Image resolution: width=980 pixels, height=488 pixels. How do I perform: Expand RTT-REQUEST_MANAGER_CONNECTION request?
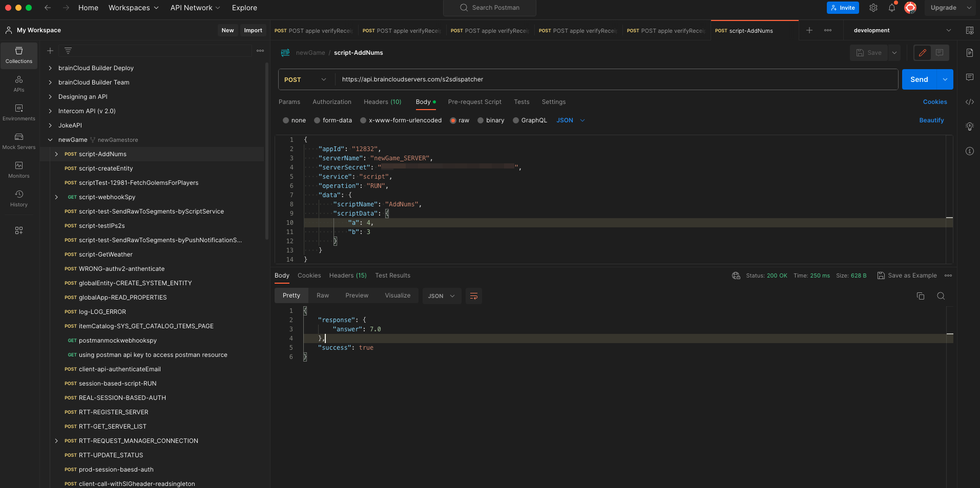(56, 441)
